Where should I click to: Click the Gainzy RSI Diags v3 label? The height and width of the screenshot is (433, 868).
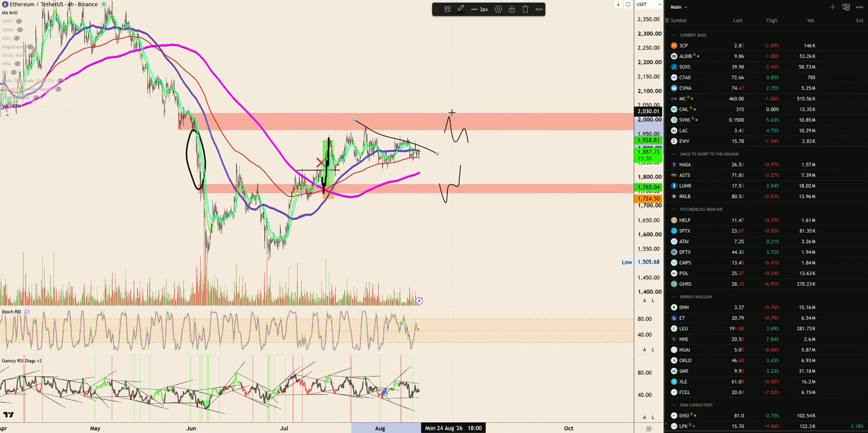click(x=22, y=361)
